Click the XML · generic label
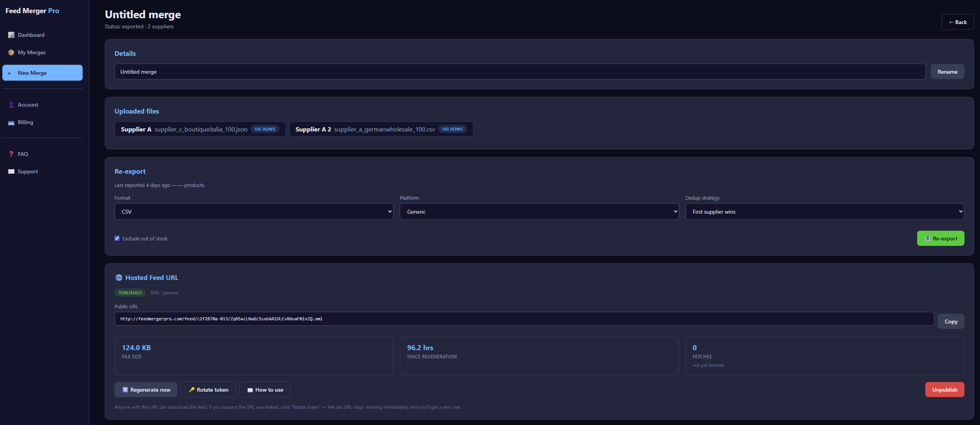 (164, 293)
